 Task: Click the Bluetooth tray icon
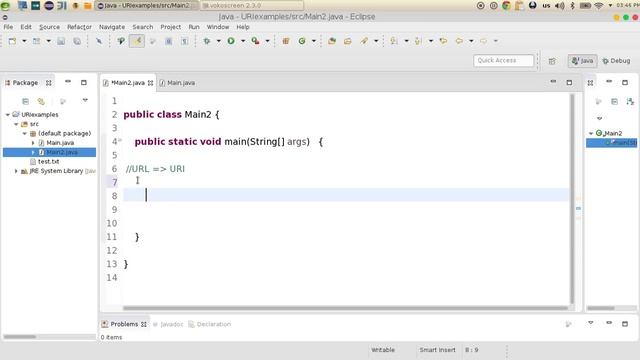point(572,6)
